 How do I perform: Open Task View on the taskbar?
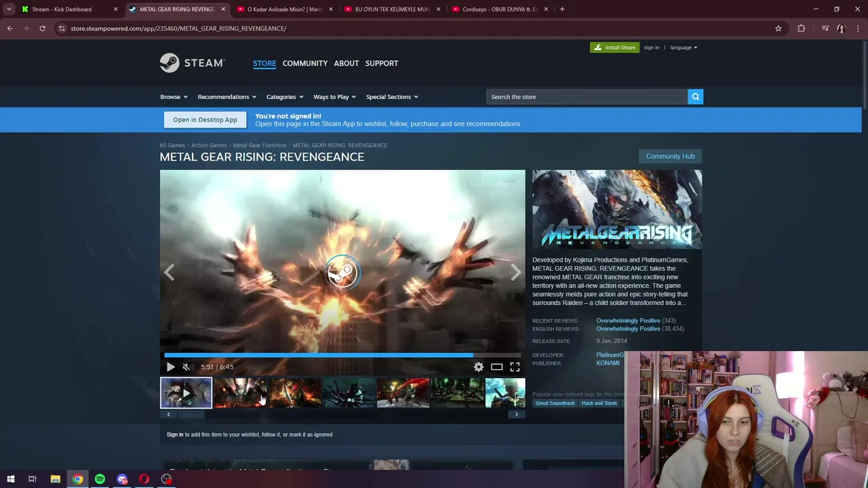[x=32, y=479]
